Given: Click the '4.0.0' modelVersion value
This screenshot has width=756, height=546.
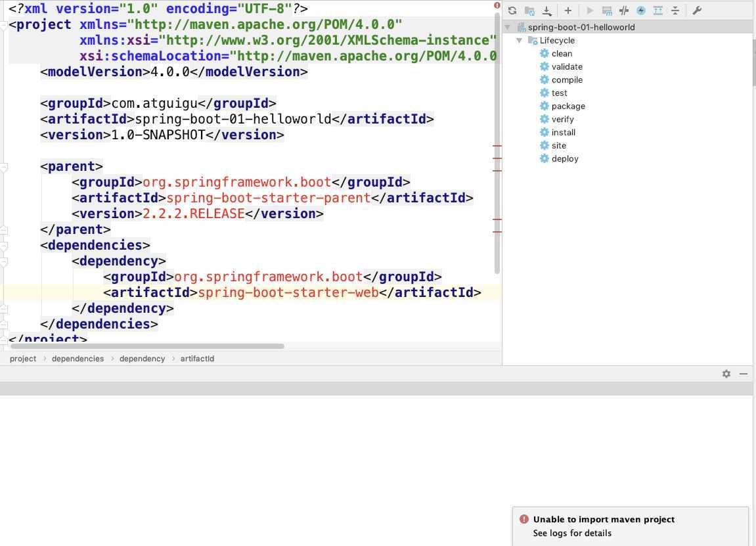Looking at the screenshot, I should pyautogui.click(x=170, y=72).
